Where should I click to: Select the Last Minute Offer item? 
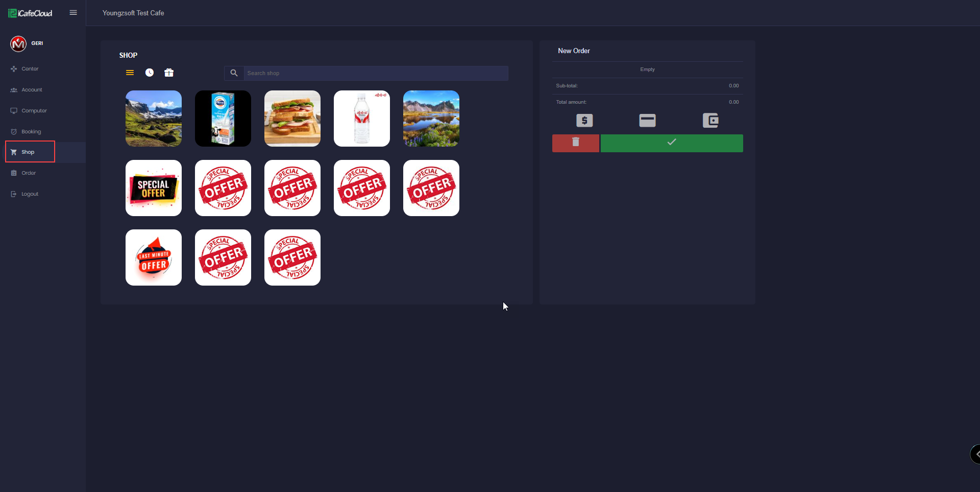(x=154, y=257)
